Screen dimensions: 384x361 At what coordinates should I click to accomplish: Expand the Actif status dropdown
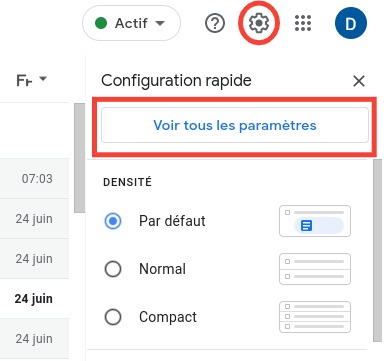pyautogui.click(x=160, y=23)
